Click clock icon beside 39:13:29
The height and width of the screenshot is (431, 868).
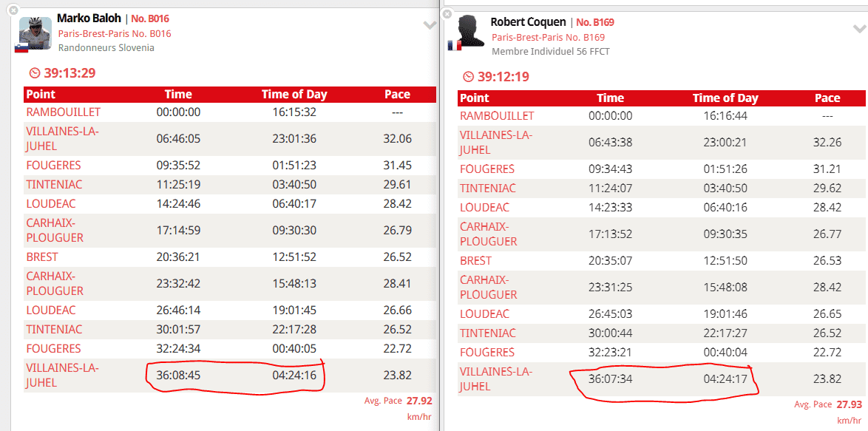tap(34, 73)
